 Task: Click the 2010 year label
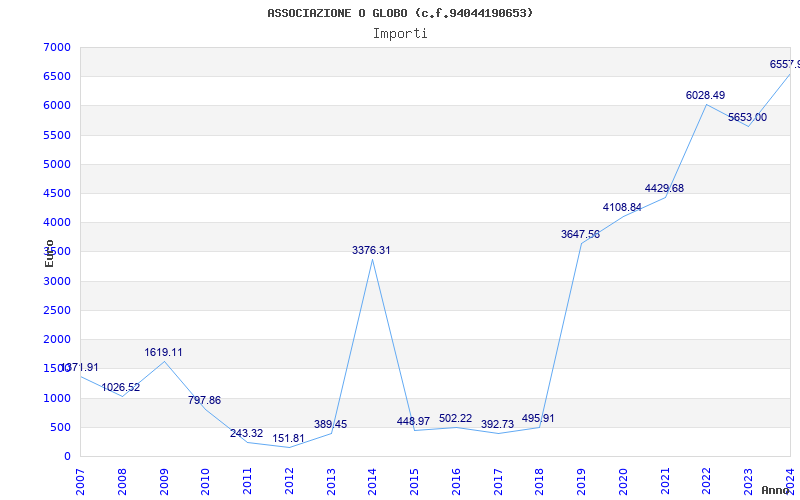click(206, 482)
